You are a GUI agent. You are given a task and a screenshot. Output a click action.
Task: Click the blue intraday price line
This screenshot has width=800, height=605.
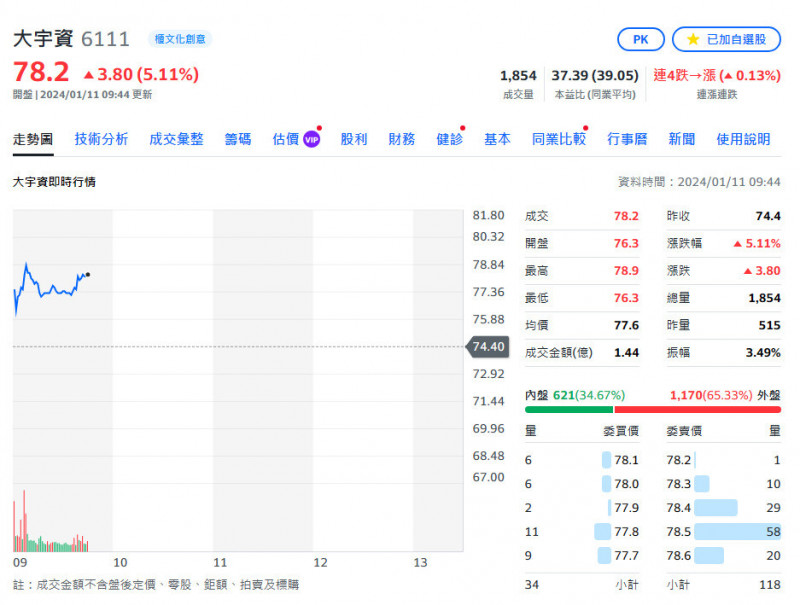(51, 289)
